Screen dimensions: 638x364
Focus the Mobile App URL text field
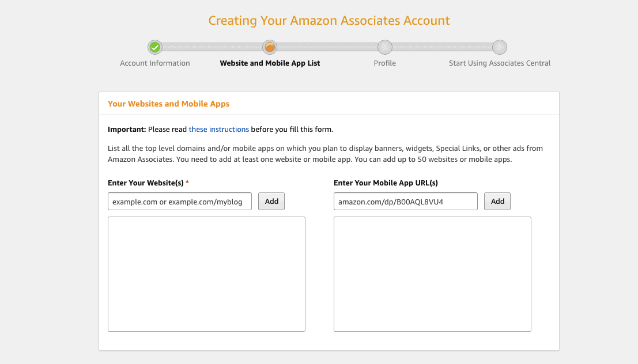[406, 202]
